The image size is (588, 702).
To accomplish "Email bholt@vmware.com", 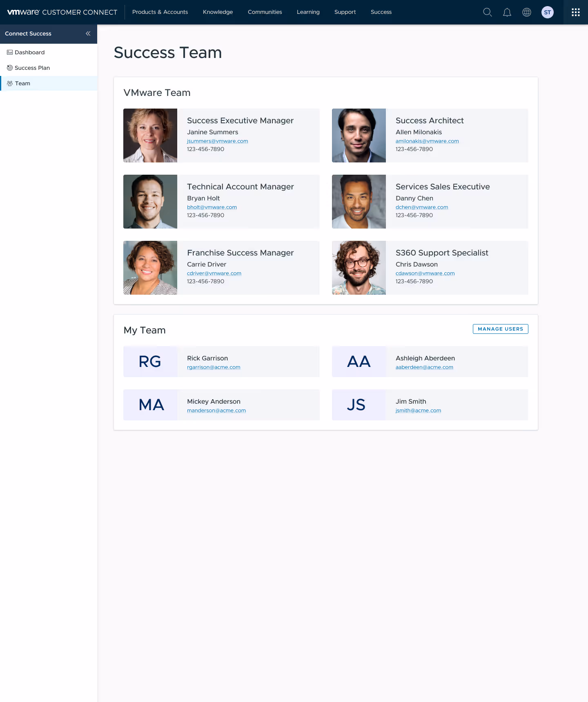I will coord(212,207).
